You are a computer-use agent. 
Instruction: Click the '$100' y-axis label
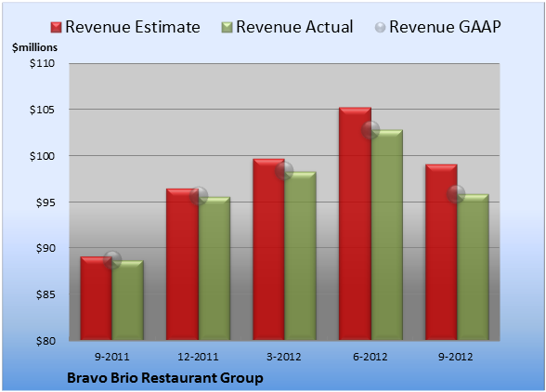point(42,156)
